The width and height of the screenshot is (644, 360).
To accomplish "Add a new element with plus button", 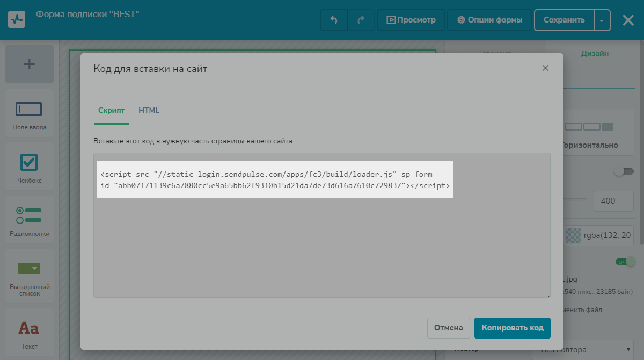I will 30,64.
